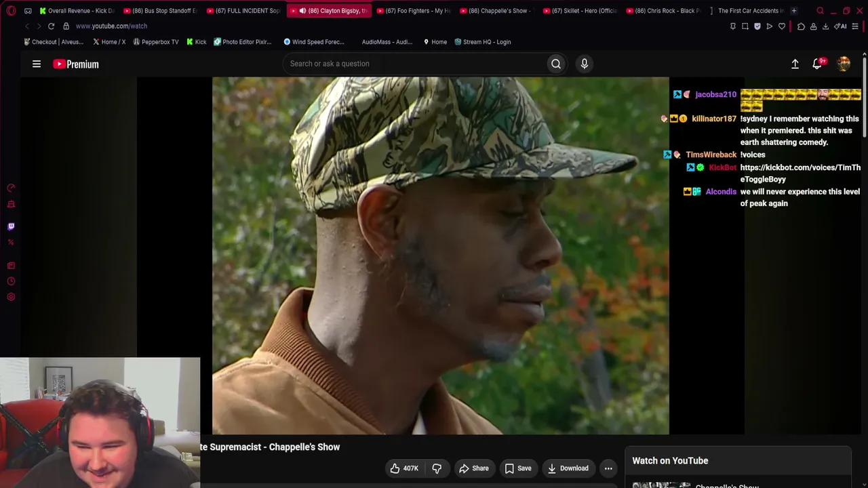Switch to Bus Stop Standoff tab
Viewport: 868px width, 488px height.
click(x=160, y=11)
